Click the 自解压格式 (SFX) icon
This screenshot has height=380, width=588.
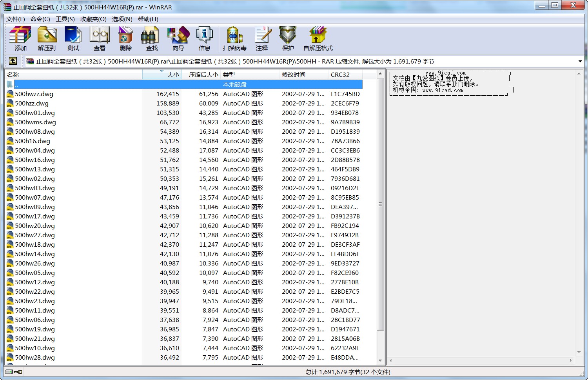318,38
